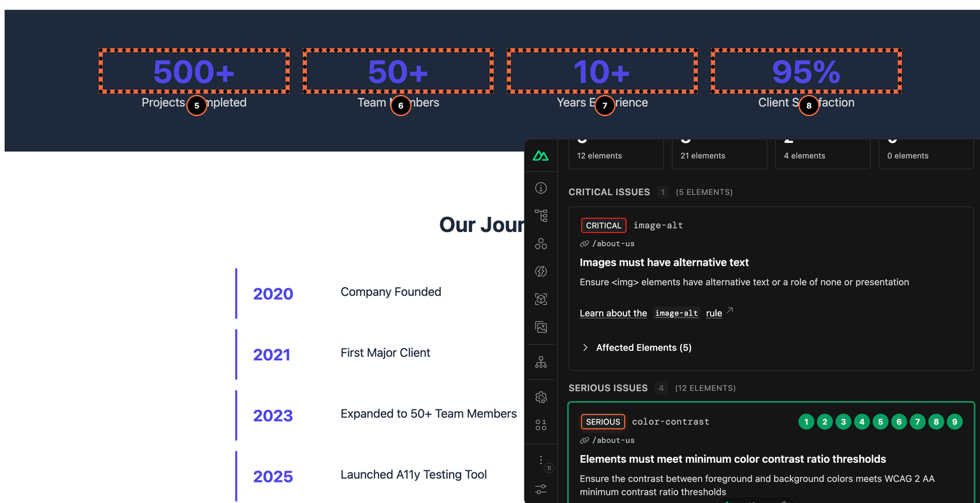
Task: Click the A11y tool logo icon
Action: tap(541, 156)
